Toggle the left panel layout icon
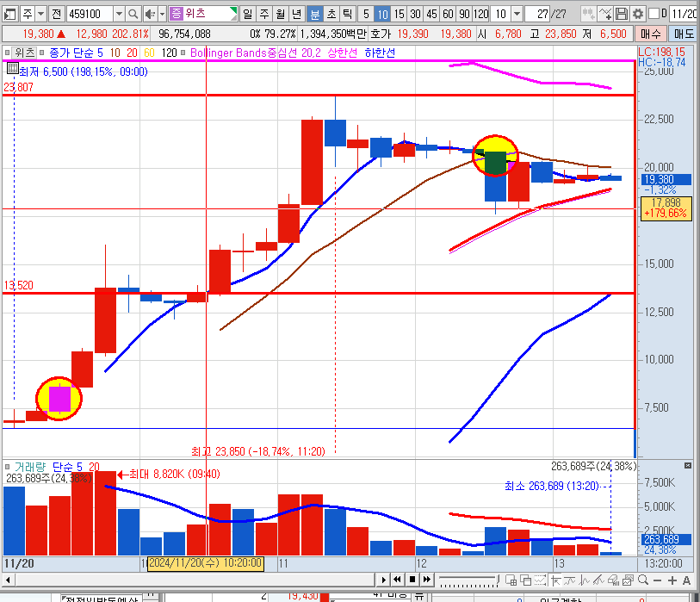Image resolution: width=700 pixels, height=602 pixels. [x=9, y=15]
